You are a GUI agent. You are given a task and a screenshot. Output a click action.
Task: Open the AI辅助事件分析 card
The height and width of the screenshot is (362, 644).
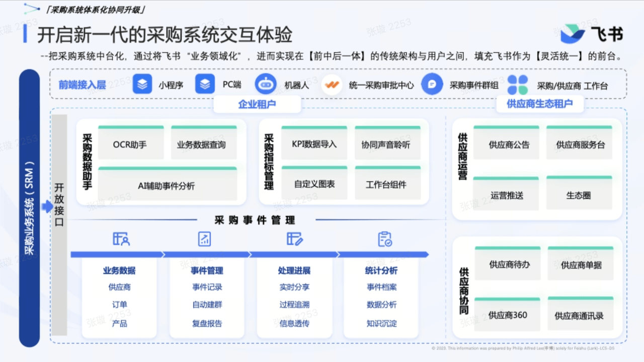coord(167,186)
